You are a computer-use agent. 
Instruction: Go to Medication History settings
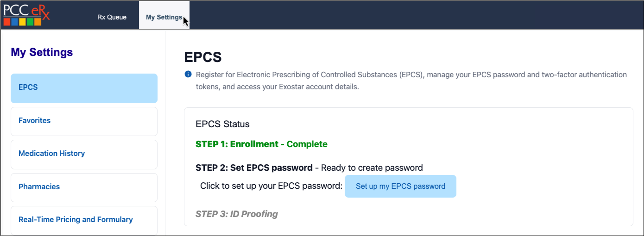84,154
